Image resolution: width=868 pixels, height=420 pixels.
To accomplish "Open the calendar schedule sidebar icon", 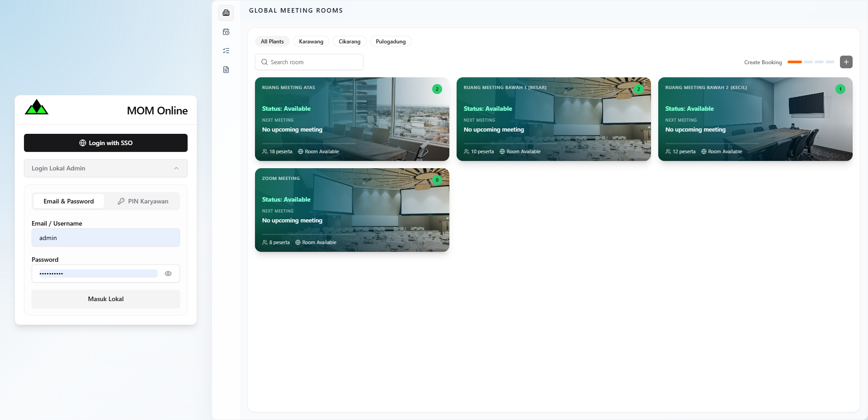I will pos(226,32).
